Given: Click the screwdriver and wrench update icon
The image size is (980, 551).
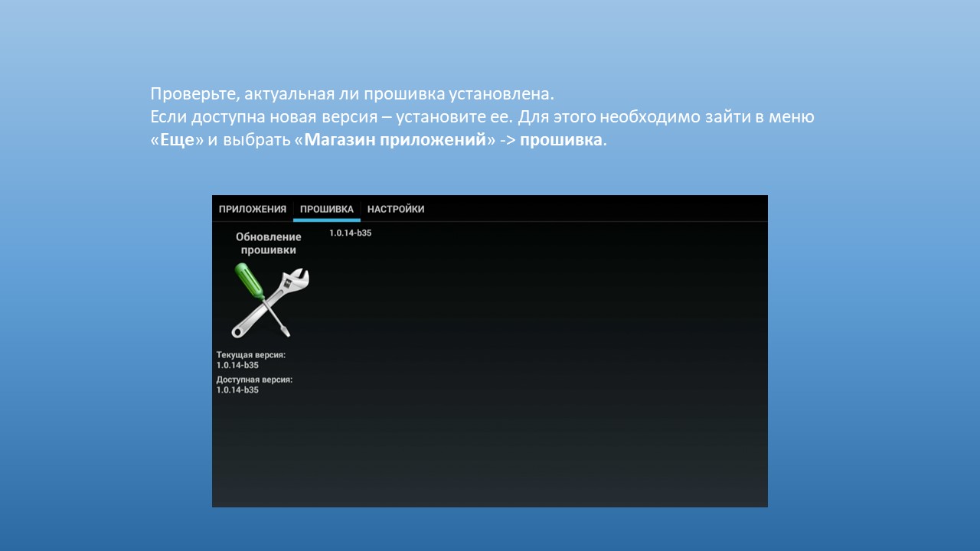Looking at the screenshot, I should [x=269, y=301].
